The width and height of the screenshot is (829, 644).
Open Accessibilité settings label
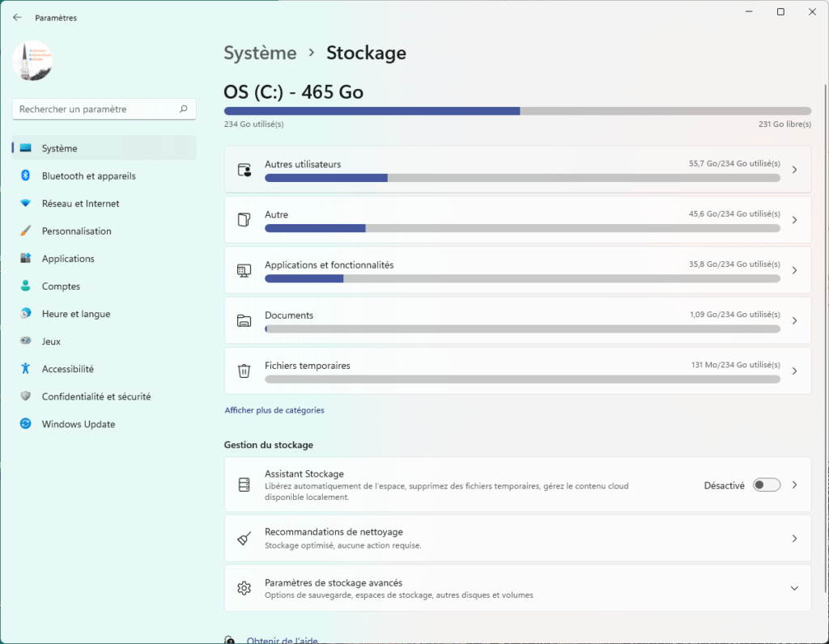coord(68,369)
